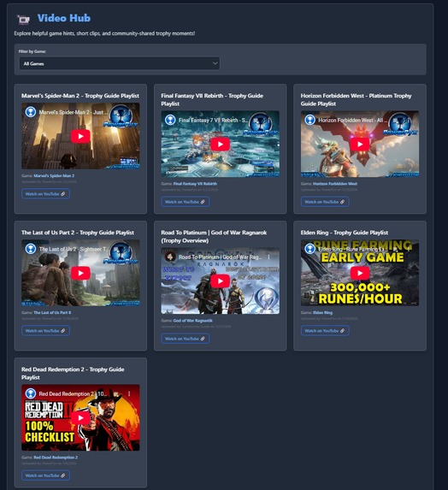Play The Last of Us 2 video
The width and height of the screenshot is (448, 490).
click(x=80, y=273)
